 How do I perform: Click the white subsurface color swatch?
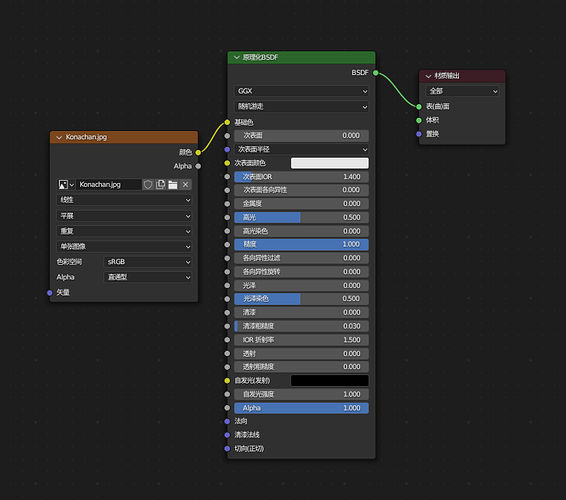point(330,163)
